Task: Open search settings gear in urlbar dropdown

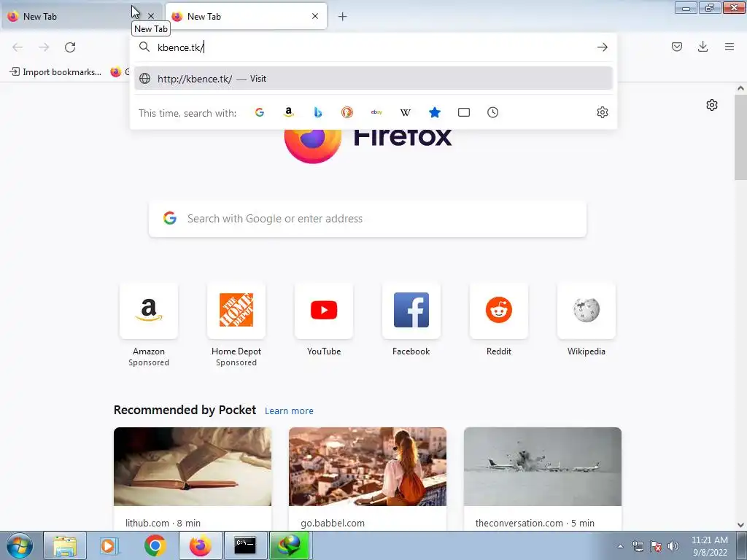Action: click(603, 112)
